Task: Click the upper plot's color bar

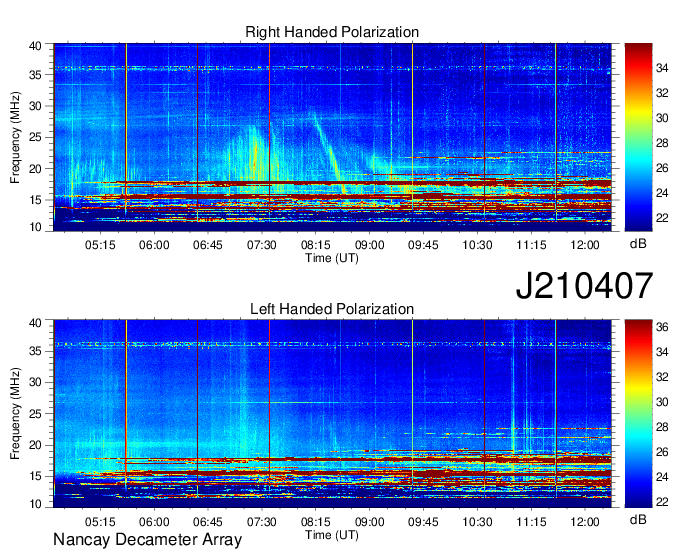Action: (x=638, y=137)
